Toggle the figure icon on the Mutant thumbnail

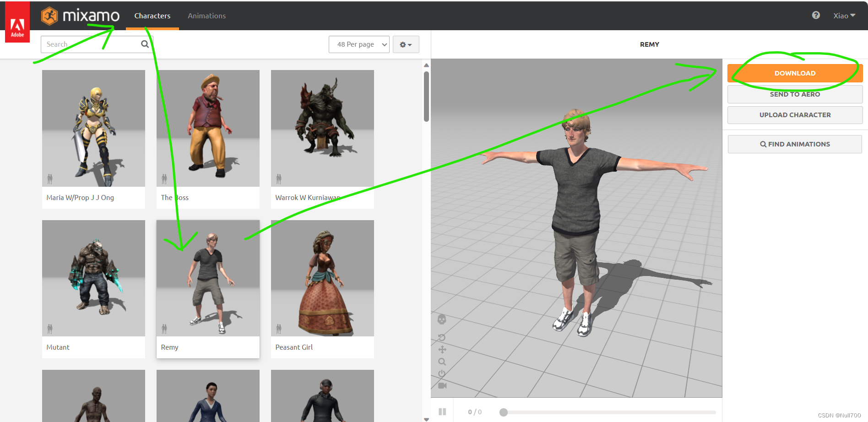tap(50, 328)
